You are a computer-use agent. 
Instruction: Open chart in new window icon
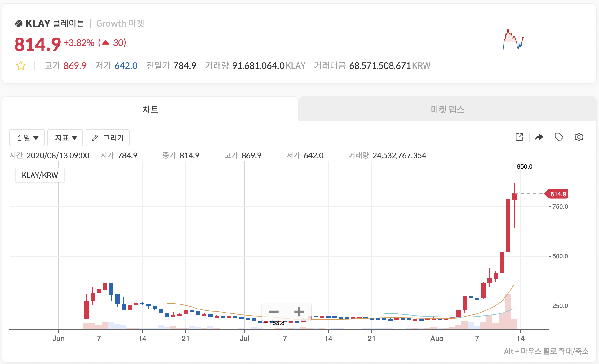point(519,137)
